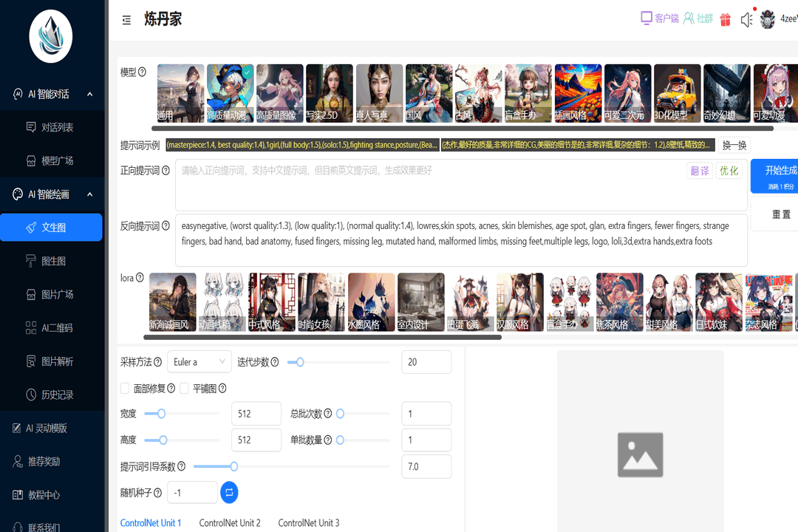The width and height of the screenshot is (798, 532).
Task: Open the Euler a sampling method dropdown
Action: tap(199, 361)
